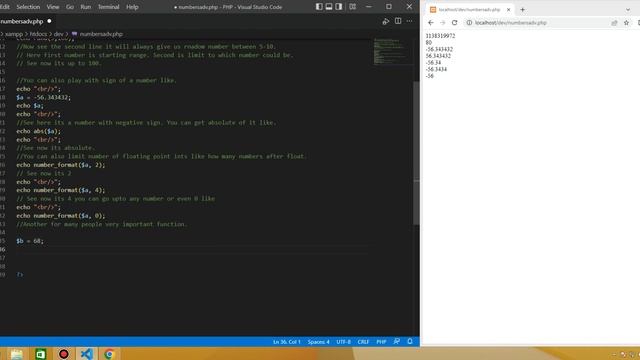Reload the localhost page in Chrome
This screenshot has height=360, width=640.
[x=454, y=22]
